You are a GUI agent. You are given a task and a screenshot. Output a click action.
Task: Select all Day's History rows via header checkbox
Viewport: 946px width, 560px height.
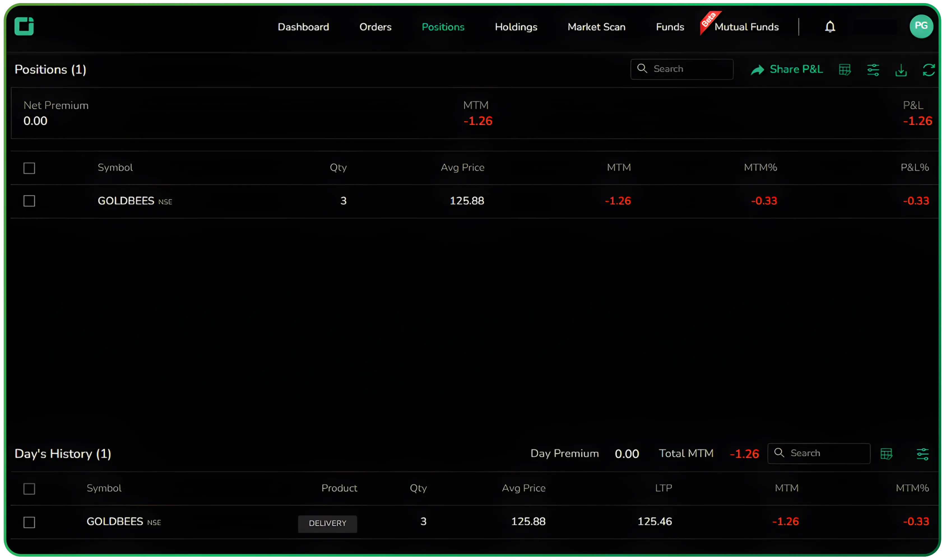(x=29, y=488)
